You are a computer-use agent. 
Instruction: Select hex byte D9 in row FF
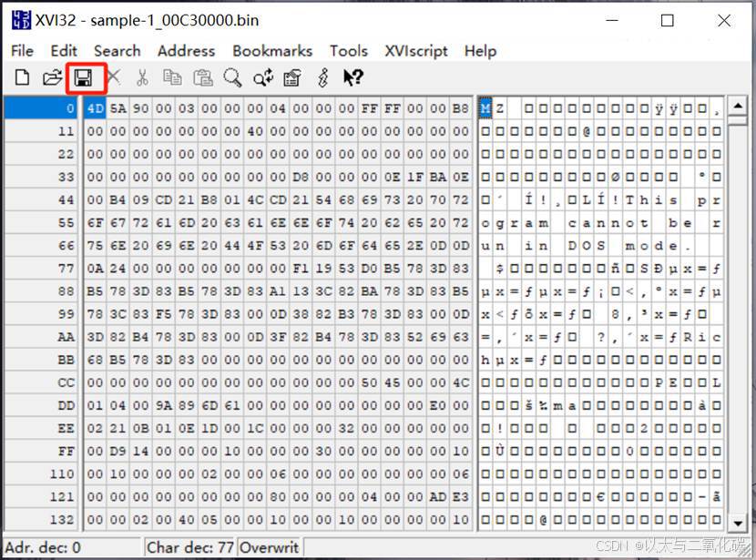(x=117, y=451)
